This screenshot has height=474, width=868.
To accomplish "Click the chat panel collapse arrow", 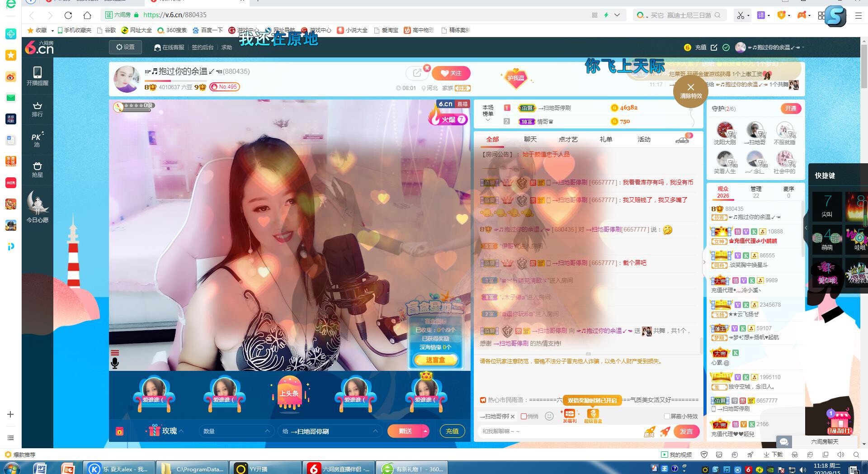I will pos(704,262).
